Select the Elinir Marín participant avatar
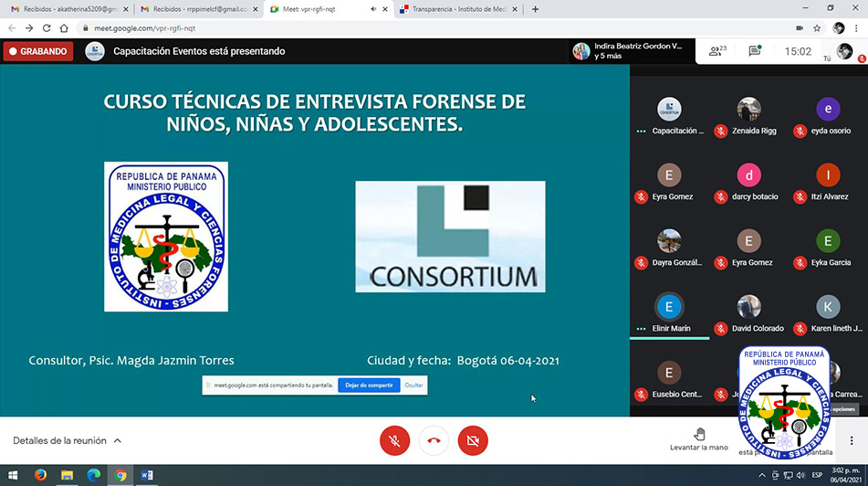Image resolution: width=868 pixels, height=486 pixels. 669,307
